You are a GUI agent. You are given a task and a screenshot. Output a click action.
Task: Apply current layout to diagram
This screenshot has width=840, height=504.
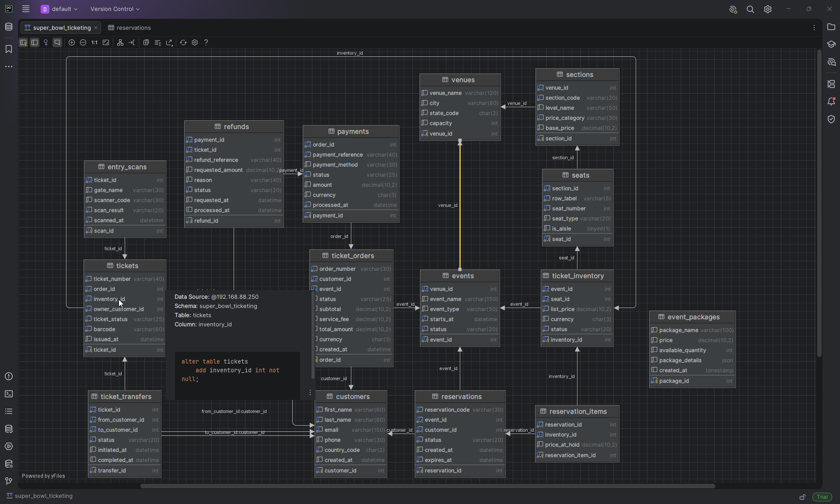click(x=120, y=42)
